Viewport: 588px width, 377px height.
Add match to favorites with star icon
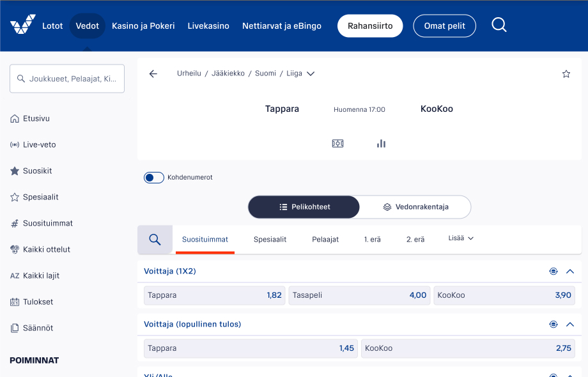coord(566,74)
